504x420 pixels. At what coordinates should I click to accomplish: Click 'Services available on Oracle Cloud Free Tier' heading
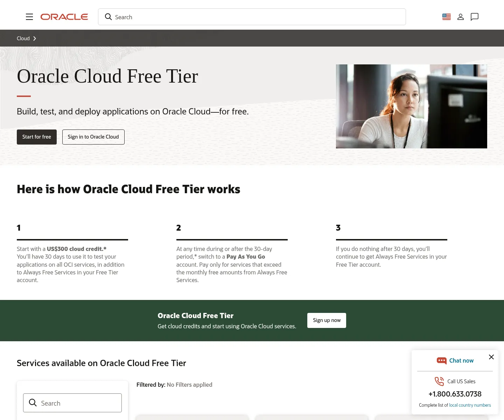pos(101,363)
